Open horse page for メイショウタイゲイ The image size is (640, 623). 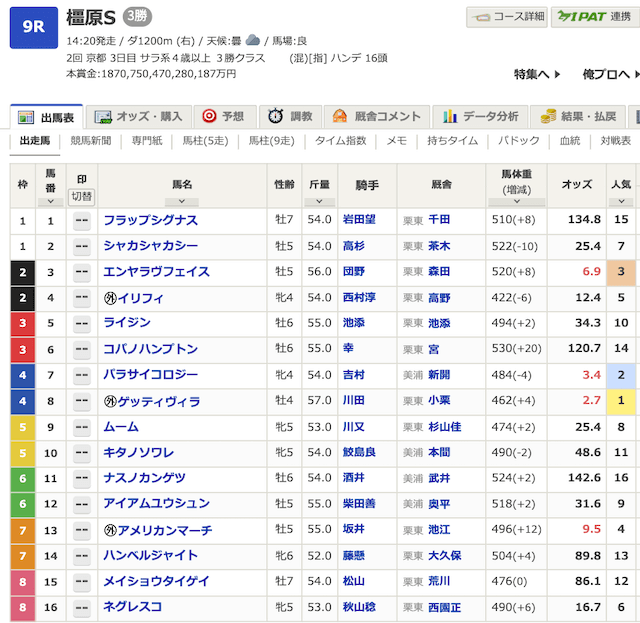pos(156,581)
